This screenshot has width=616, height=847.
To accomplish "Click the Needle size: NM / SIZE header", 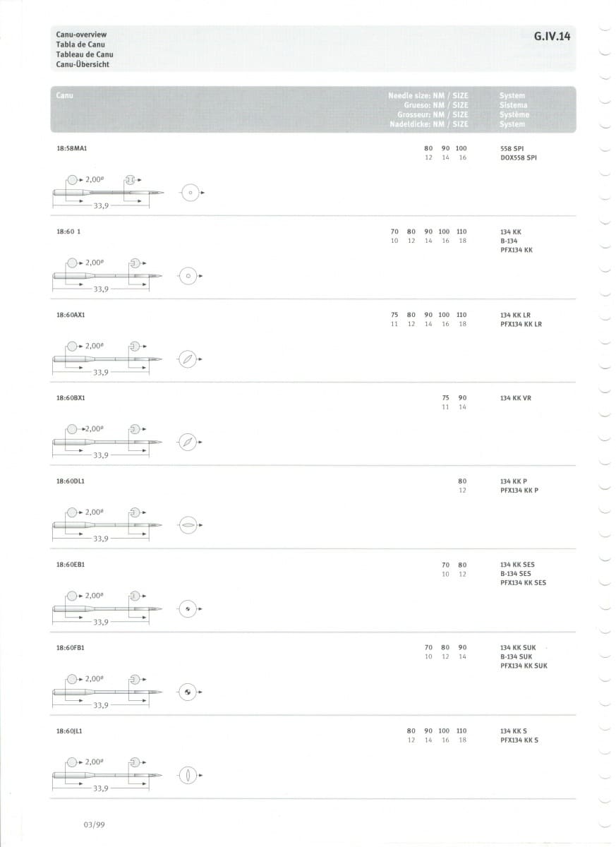I will (428, 95).
